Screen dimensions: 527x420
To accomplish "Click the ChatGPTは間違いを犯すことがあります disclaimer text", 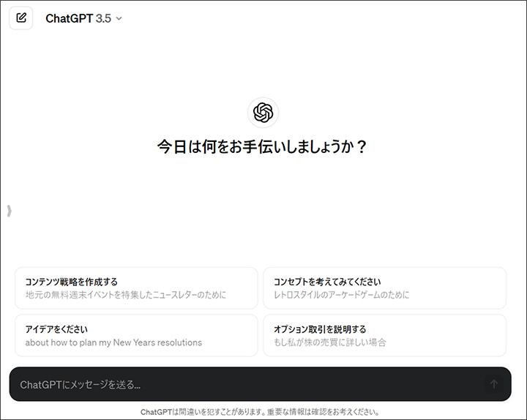I will point(260,412).
